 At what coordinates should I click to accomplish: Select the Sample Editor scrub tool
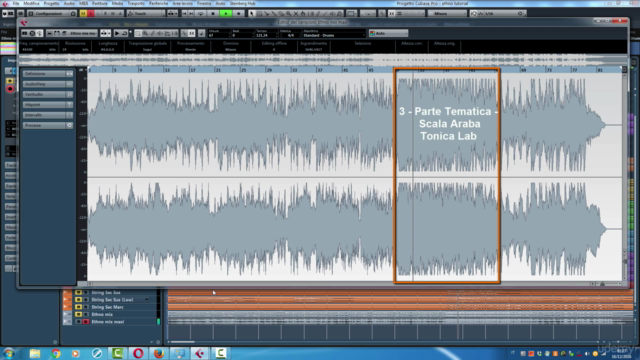coord(167,33)
